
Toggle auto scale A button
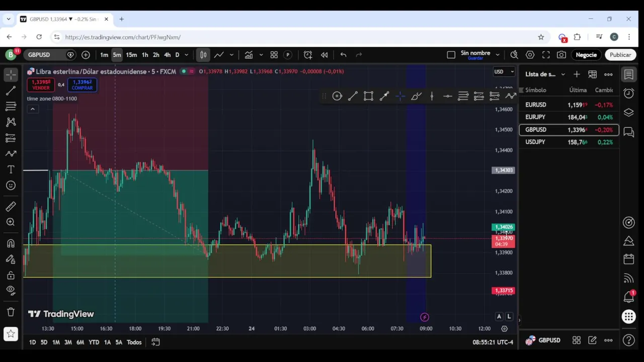pyautogui.click(x=499, y=316)
